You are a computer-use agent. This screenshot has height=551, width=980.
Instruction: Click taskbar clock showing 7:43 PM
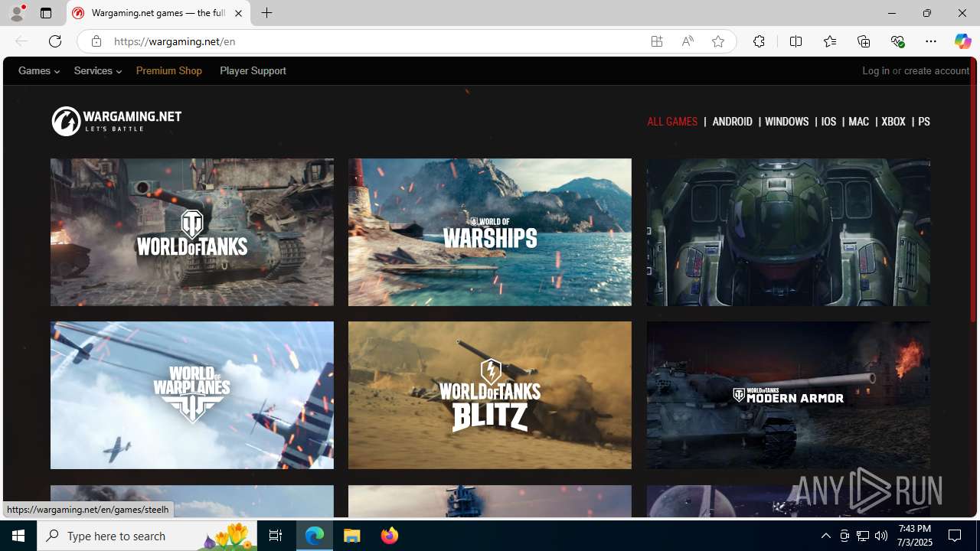[x=915, y=536]
